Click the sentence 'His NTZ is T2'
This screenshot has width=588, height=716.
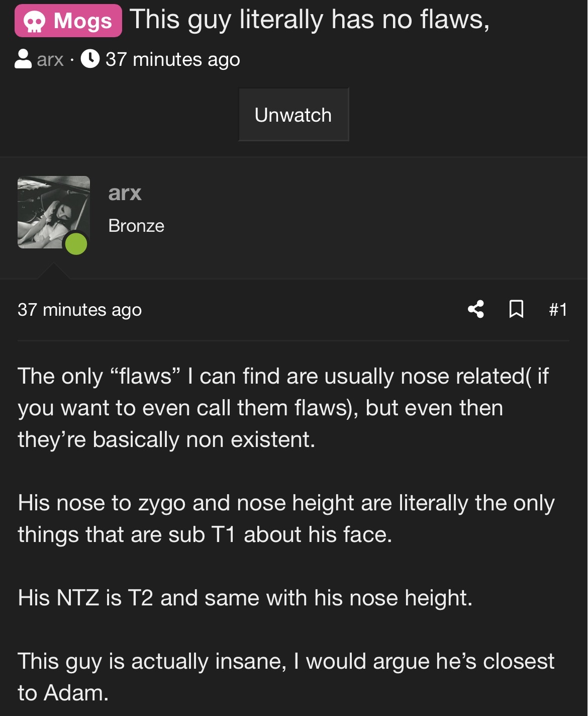point(245,598)
